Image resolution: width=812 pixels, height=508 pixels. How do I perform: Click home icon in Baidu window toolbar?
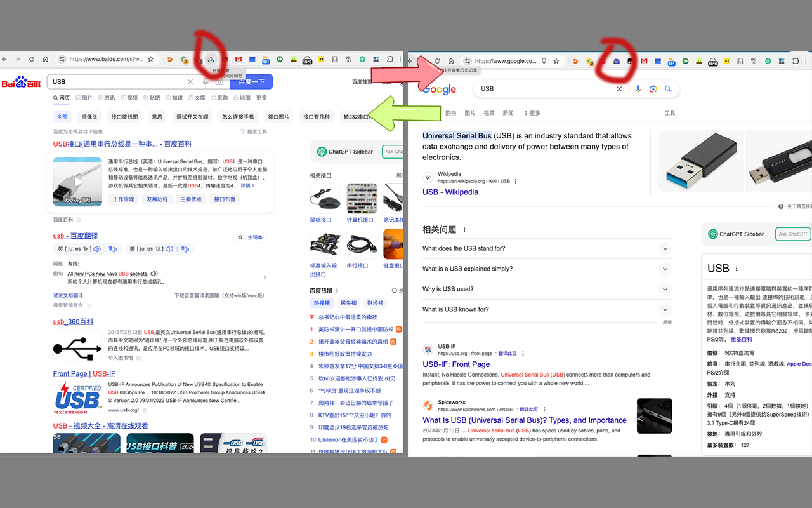pos(46,59)
